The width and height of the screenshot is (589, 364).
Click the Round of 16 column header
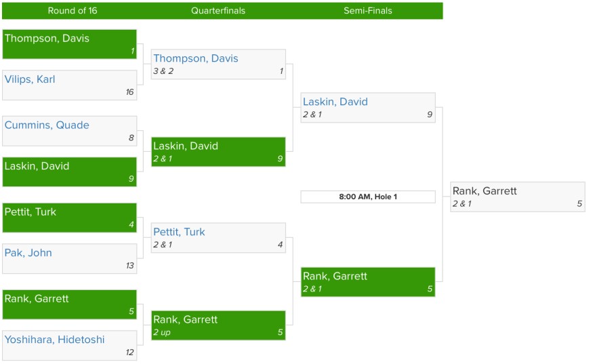pos(73,11)
